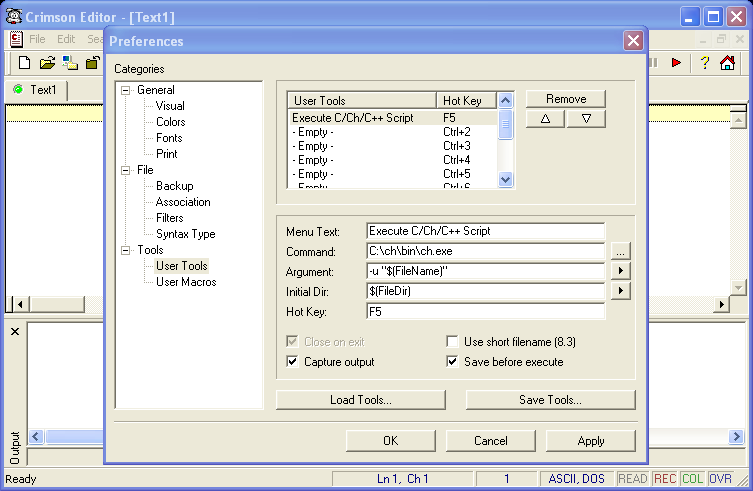Click the red play macro icon
The image size is (753, 491).
pyautogui.click(x=677, y=63)
